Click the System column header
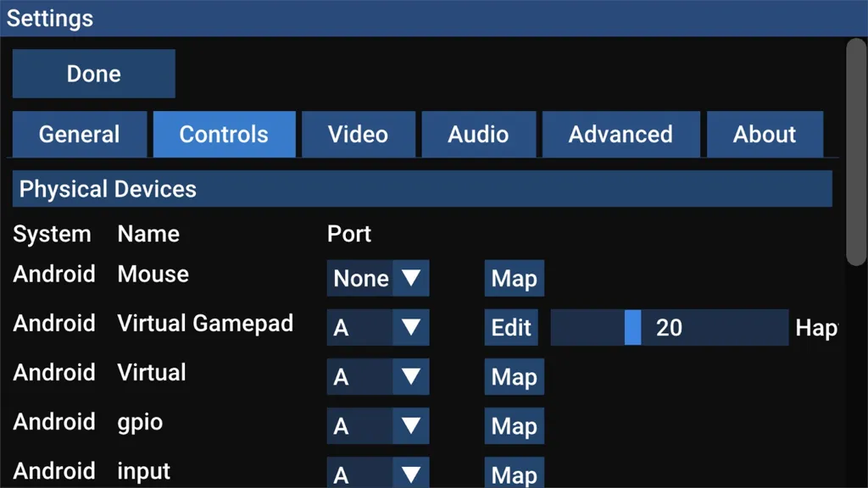 [52, 235]
